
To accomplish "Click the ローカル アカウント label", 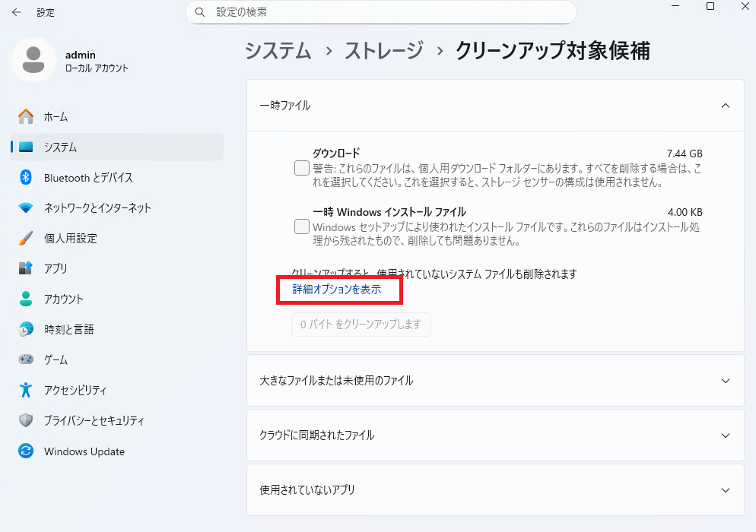I will [97, 68].
